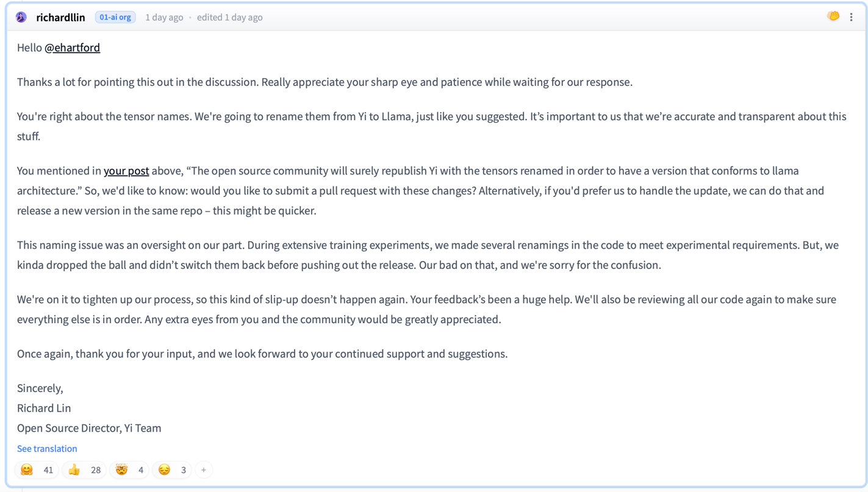React with the thumbs up emoji
This screenshot has width=868, height=492.
click(x=74, y=470)
